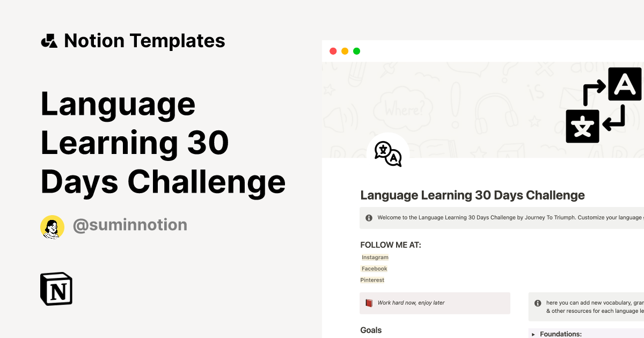This screenshot has width=644, height=338.
Task: Click the info icon in the vocabulary resources callout
Action: pos(537,303)
